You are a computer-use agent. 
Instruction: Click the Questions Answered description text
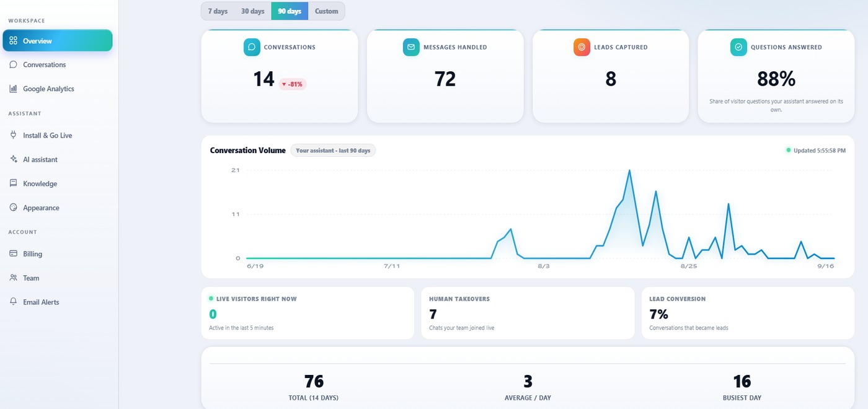pyautogui.click(x=776, y=105)
